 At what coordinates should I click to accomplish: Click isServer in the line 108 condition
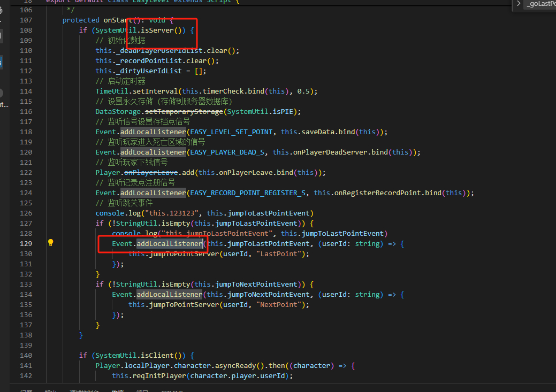tap(157, 30)
